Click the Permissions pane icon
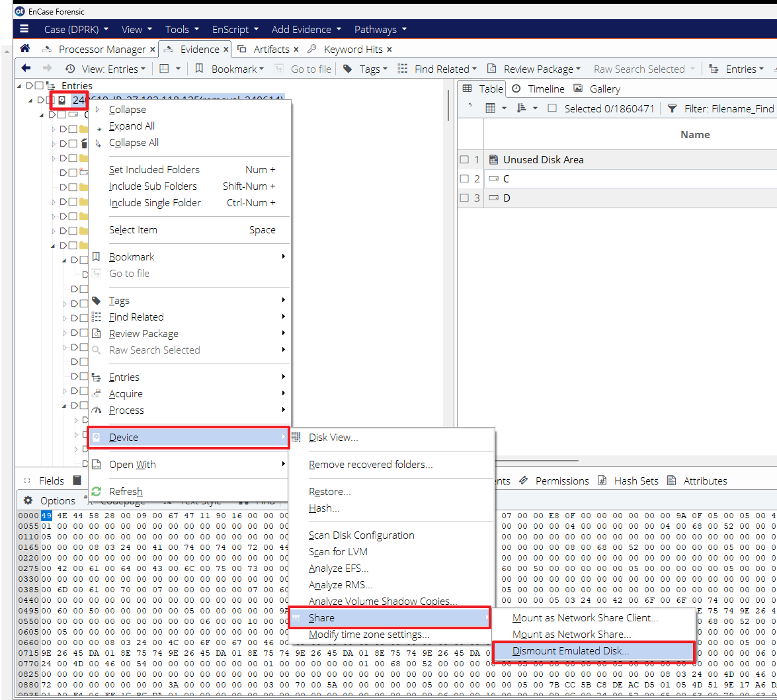 [x=524, y=481]
